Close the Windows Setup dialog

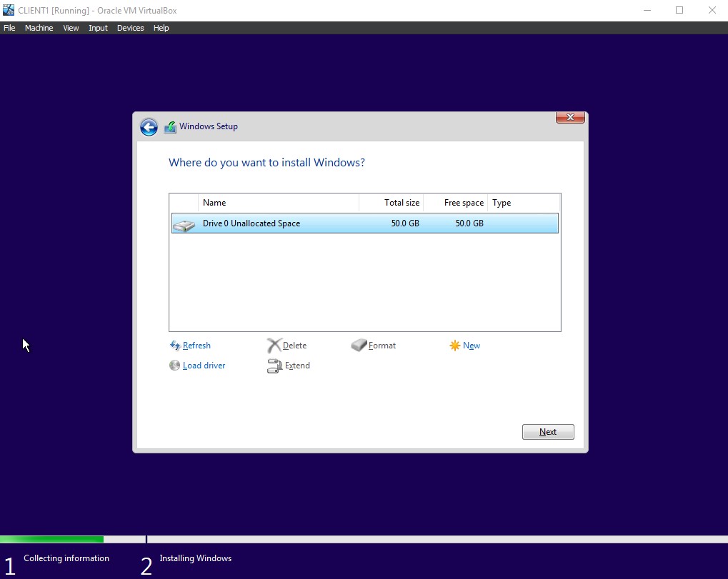tap(570, 117)
